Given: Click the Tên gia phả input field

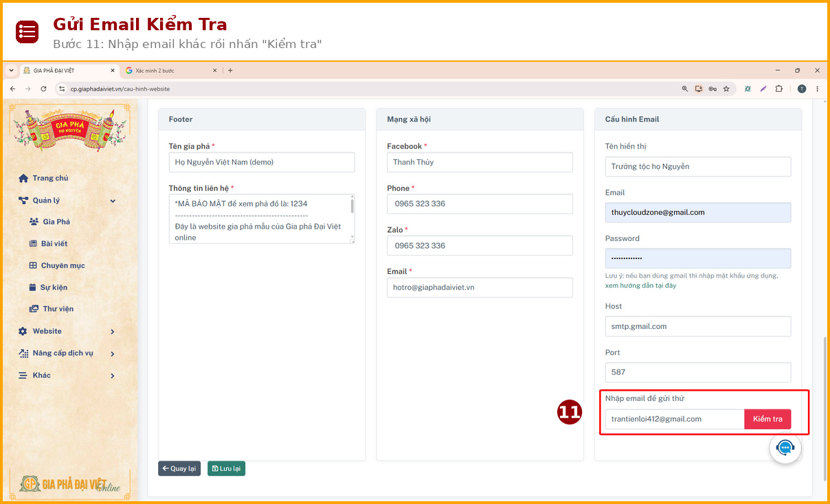Looking at the screenshot, I should point(262,162).
